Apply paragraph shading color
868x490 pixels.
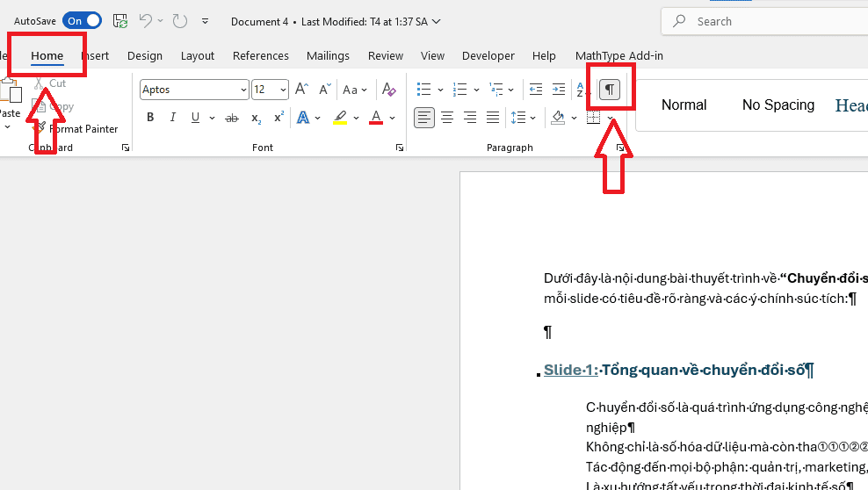(x=558, y=118)
